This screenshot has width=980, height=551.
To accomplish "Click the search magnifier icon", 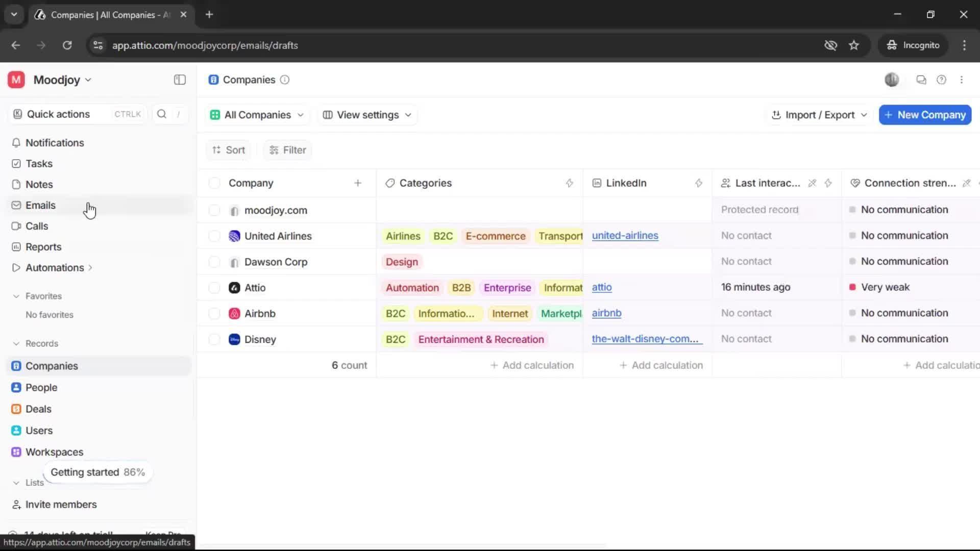I will [162, 114].
